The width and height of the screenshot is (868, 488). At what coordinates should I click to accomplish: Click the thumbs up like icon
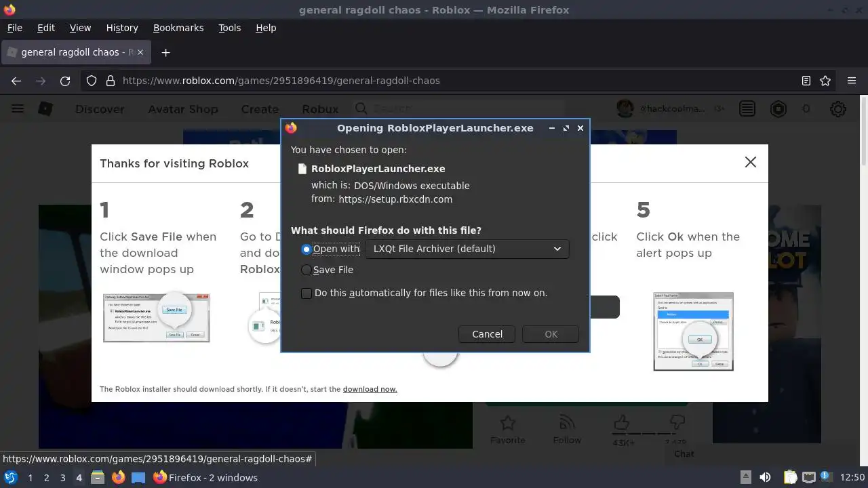[x=621, y=424]
